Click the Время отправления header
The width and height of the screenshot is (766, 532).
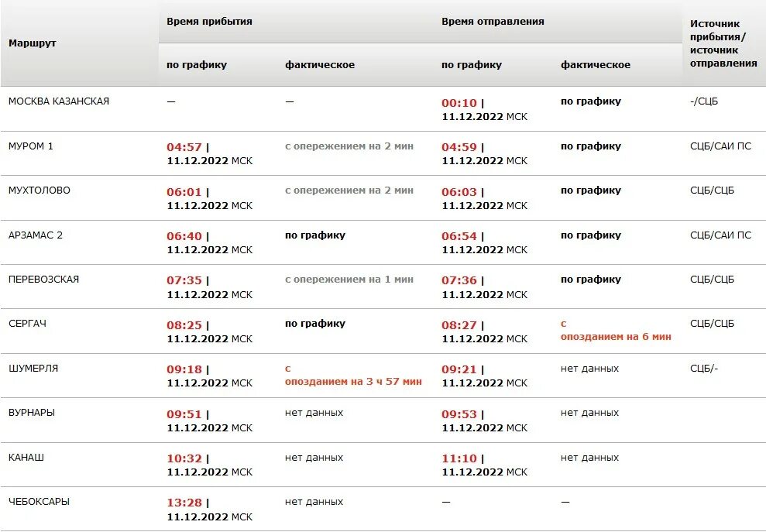pos(493,22)
